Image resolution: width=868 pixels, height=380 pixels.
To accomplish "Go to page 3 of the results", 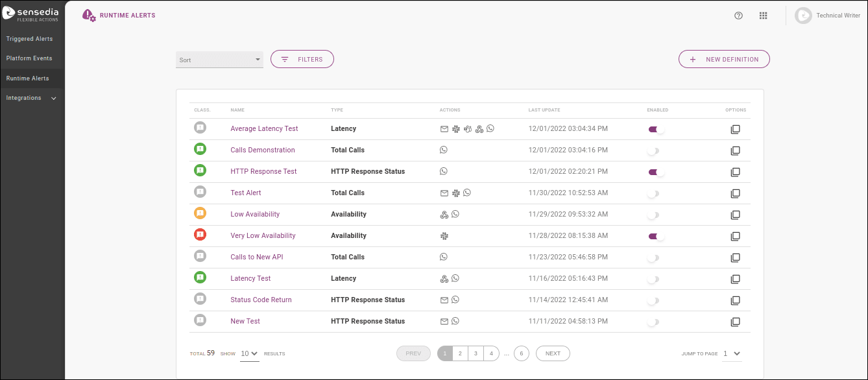I will click(x=476, y=353).
